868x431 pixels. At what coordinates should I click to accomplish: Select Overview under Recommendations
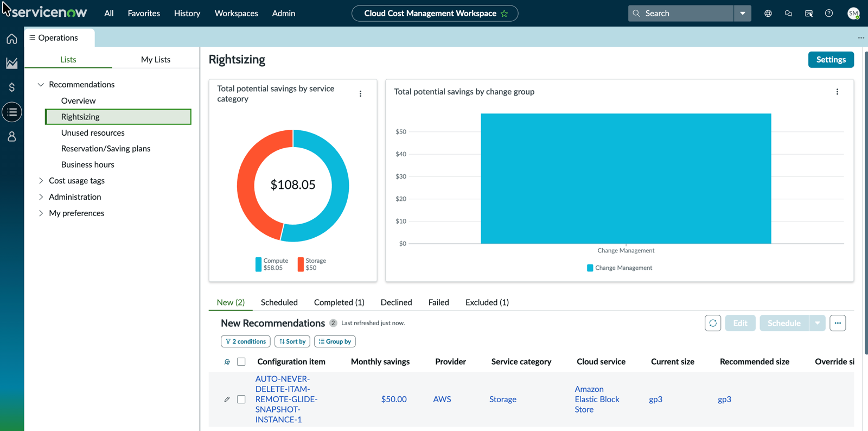coord(78,101)
